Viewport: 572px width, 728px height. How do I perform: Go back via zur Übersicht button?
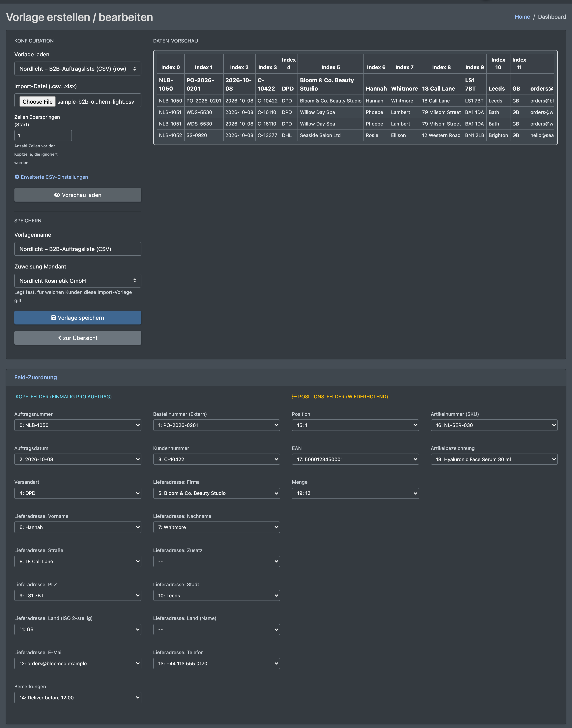click(78, 338)
